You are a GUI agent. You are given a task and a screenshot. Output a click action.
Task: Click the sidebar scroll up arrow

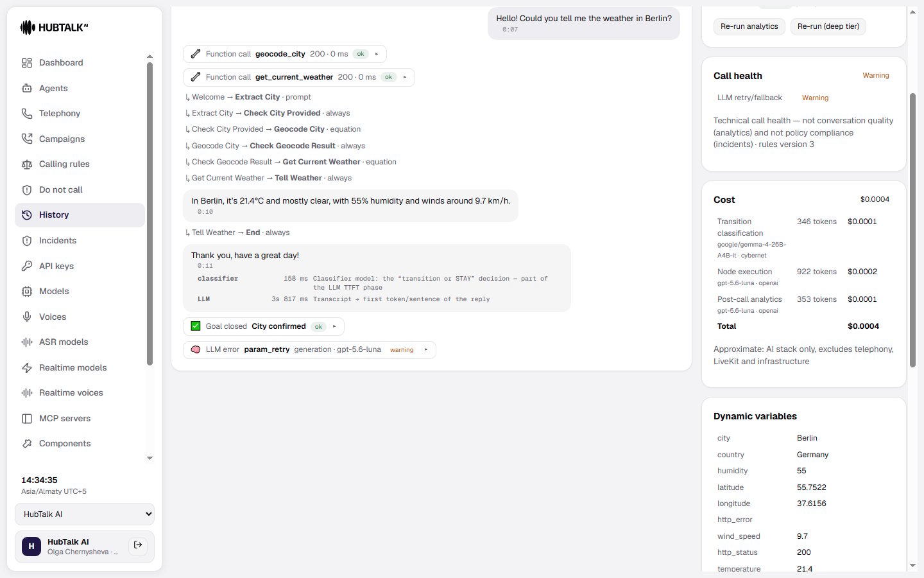(150, 57)
